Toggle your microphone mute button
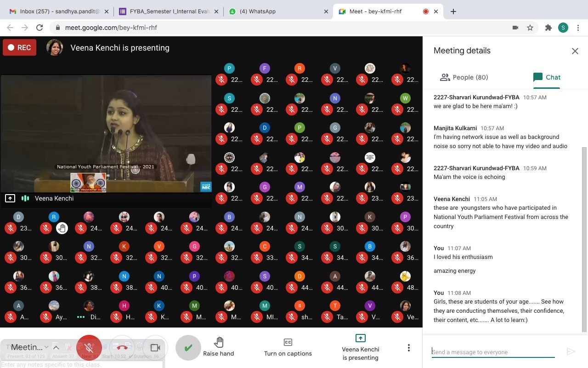588x368 pixels. (90, 347)
